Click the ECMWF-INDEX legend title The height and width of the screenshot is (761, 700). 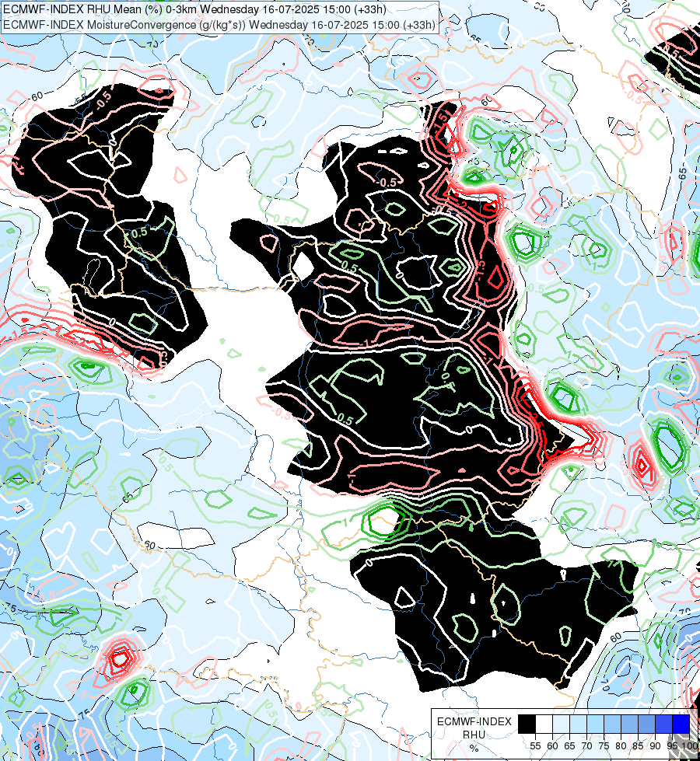point(474,721)
